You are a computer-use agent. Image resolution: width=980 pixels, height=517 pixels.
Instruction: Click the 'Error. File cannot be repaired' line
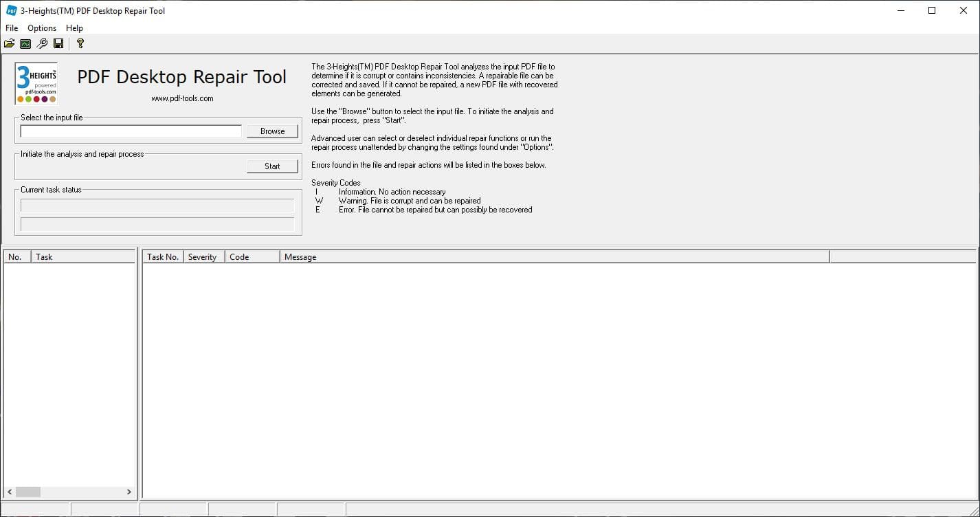(x=435, y=210)
